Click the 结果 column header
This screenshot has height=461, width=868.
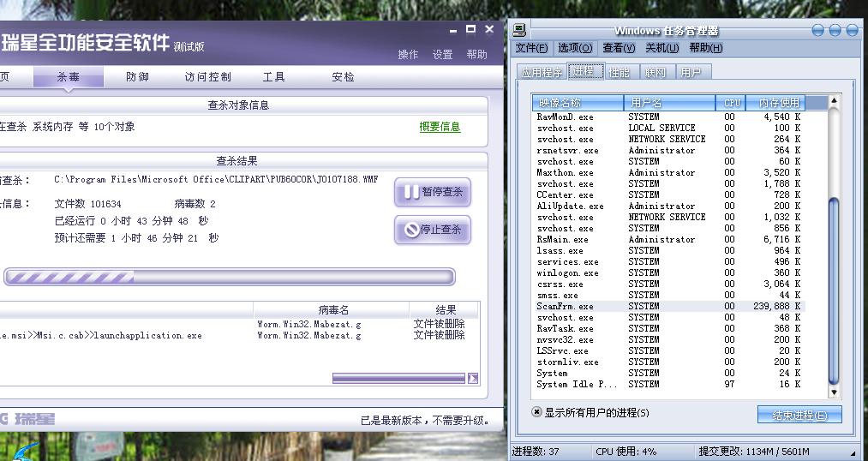pyautogui.click(x=446, y=310)
